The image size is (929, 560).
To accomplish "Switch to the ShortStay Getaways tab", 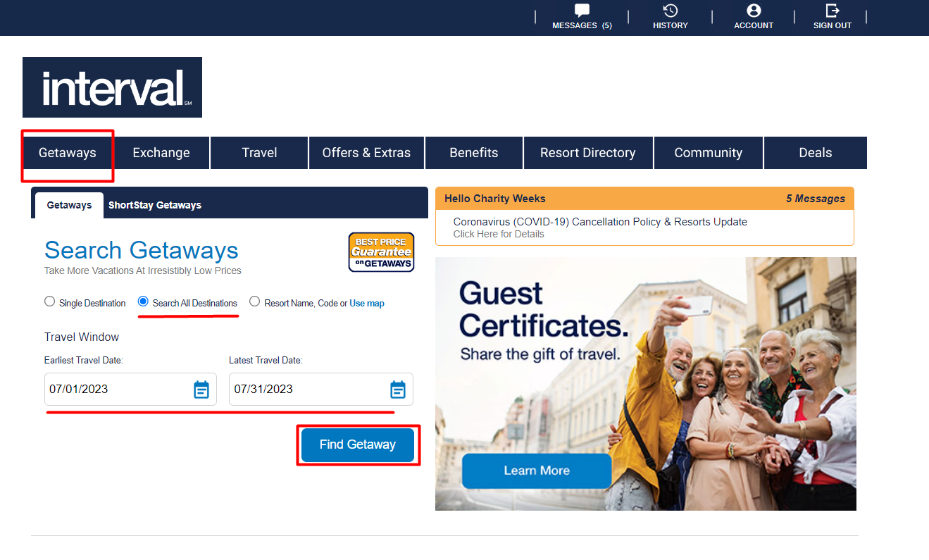I will [x=155, y=205].
